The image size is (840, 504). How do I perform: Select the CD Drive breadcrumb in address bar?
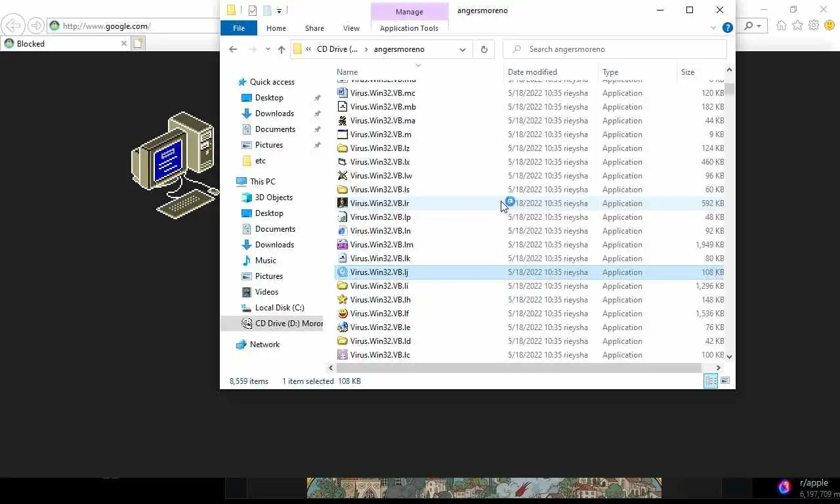337,49
